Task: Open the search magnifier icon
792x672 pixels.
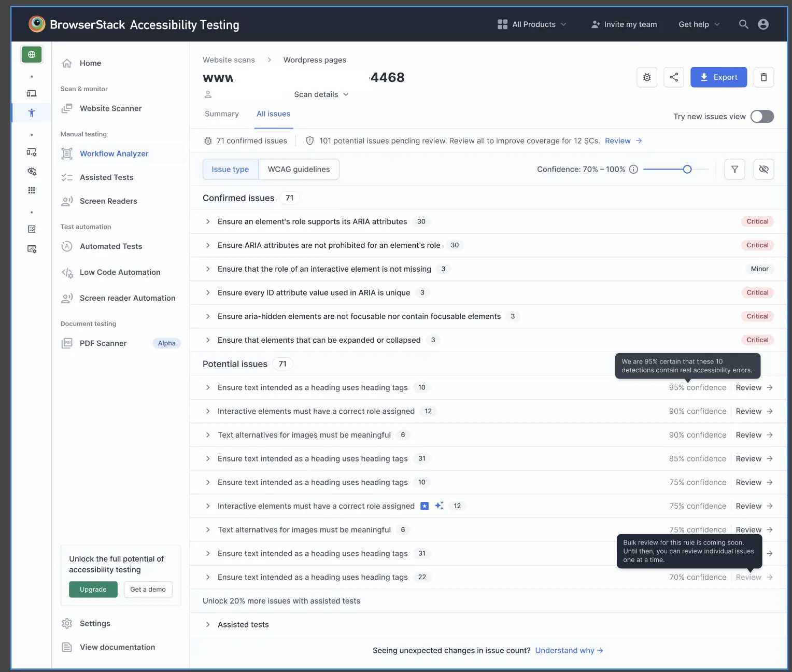Action: pyautogui.click(x=743, y=24)
